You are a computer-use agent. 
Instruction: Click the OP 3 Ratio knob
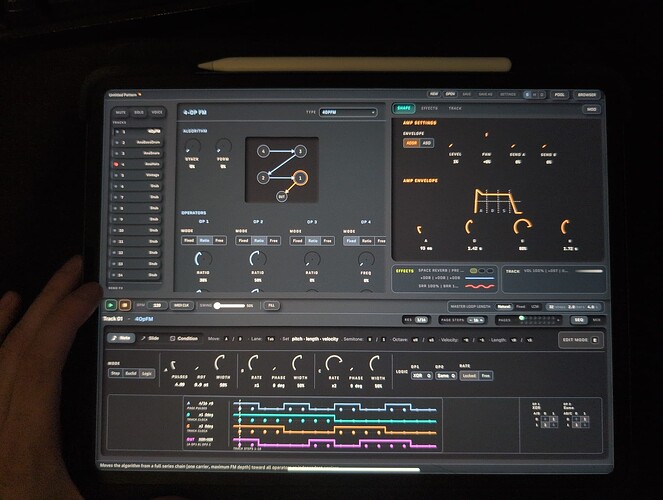click(312, 259)
